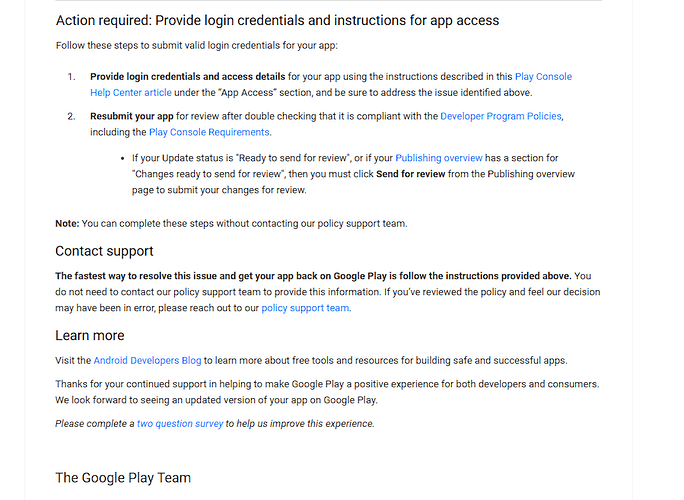Click the "Learn more" heading
The image size is (684, 500).
click(90, 335)
